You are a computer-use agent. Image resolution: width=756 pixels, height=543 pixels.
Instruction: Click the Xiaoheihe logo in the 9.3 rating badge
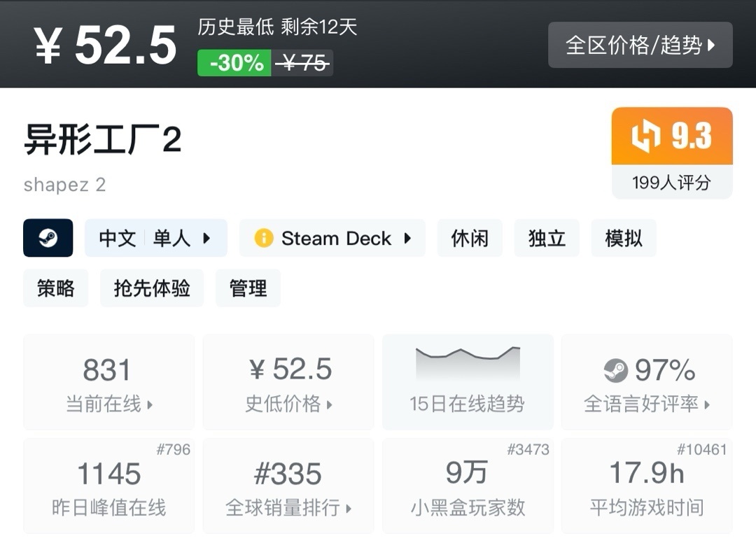pyautogui.click(x=645, y=136)
